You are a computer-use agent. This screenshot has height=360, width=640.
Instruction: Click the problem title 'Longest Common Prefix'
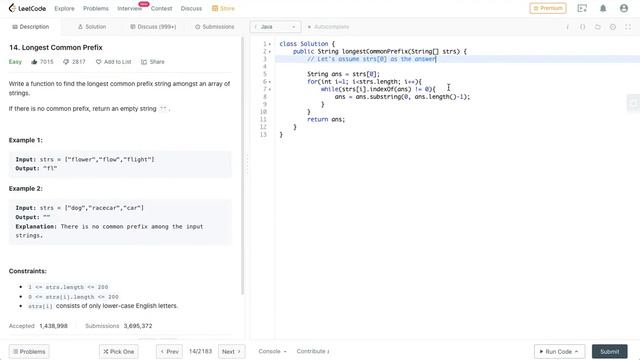[62, 47]
